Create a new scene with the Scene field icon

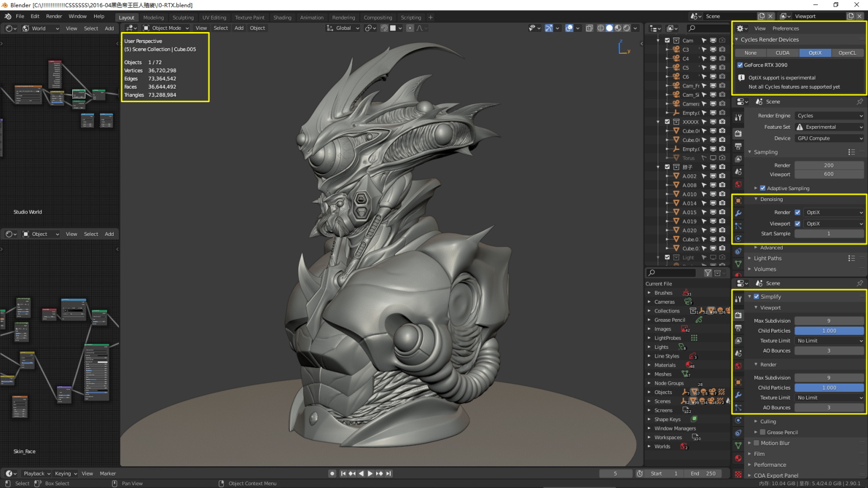point(761,16)
